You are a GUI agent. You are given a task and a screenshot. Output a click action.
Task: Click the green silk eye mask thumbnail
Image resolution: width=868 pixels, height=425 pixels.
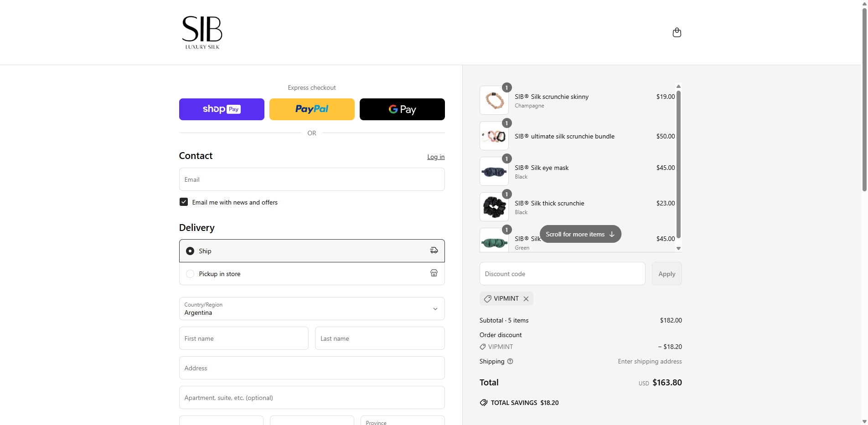494,240
